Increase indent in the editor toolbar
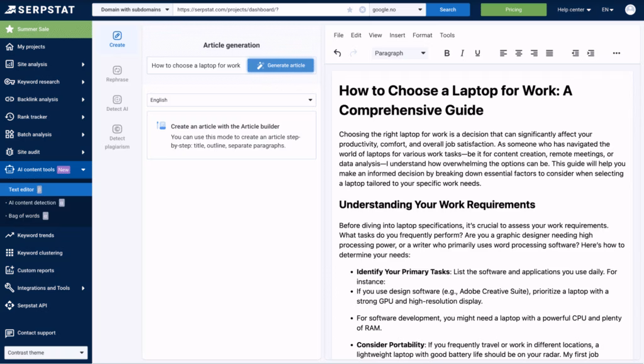 (x=591, y=54)
